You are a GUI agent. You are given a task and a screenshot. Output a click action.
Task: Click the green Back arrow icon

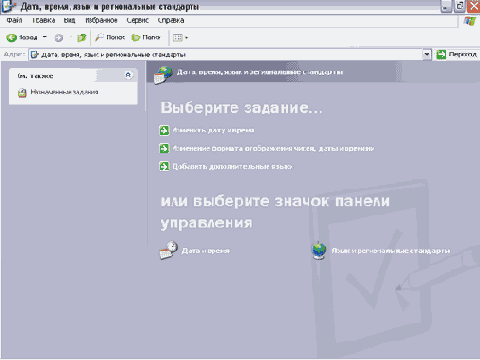click(x=11, y=38)
